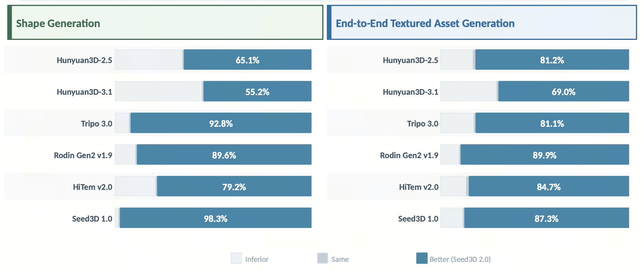Click the 89.9% Rodin Gen2 textured bar
The width and height of the screenshot is (644, 270).
tap(545, 155)
